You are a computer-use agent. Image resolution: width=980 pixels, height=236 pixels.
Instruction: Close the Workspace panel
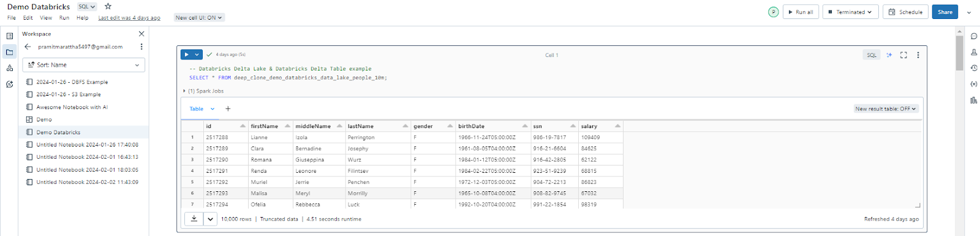click(141, 34)
